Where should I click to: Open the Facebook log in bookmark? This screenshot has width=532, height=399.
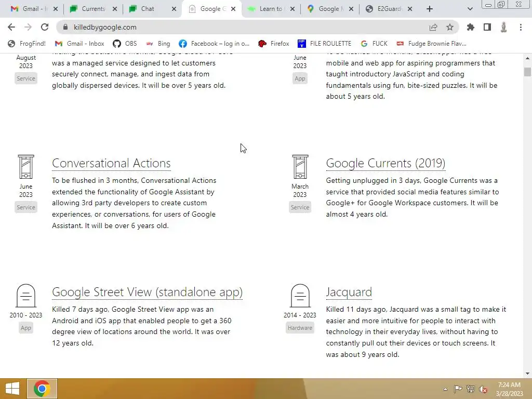click(214, 44)
